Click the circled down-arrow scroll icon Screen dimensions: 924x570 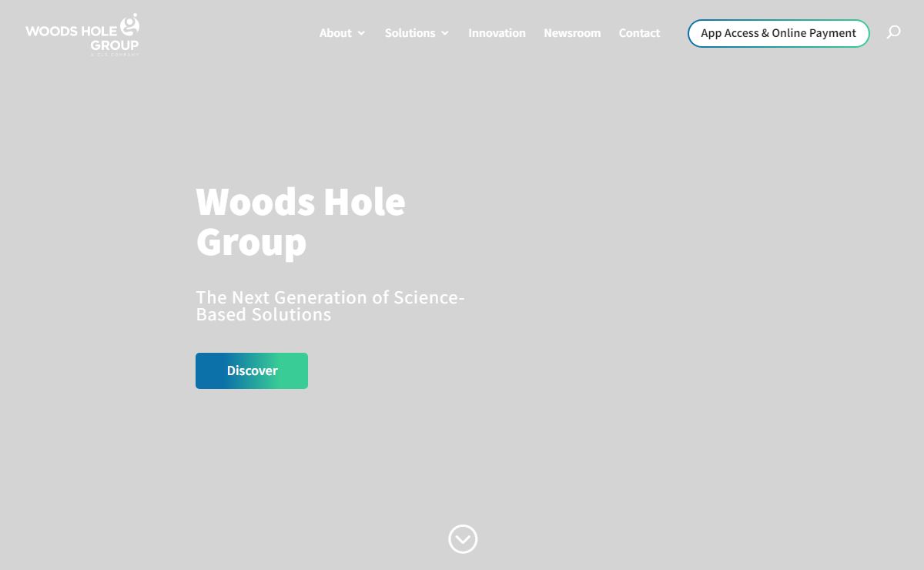(463, 539)
